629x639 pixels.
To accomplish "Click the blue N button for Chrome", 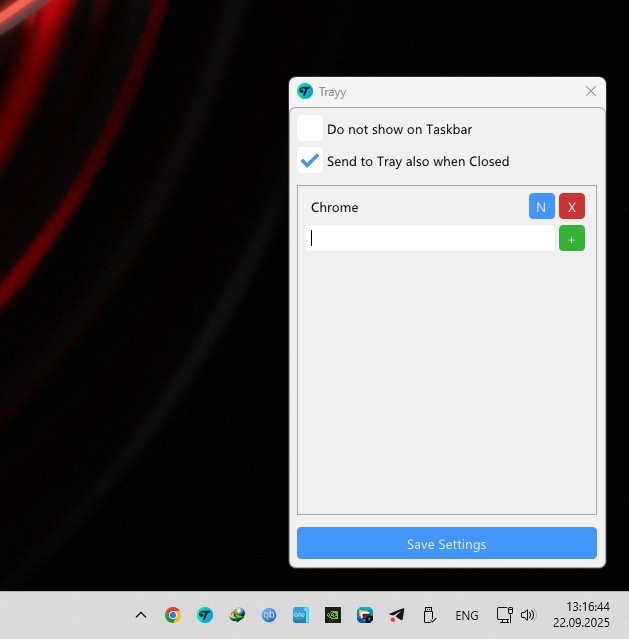I will tap(541, 207).
